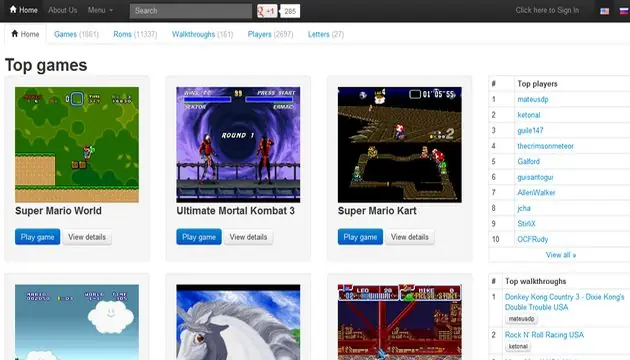This screenshot has height=360, width=630.
Task: Click the Super Mario Kart title text
Action: tap(377, 211)
